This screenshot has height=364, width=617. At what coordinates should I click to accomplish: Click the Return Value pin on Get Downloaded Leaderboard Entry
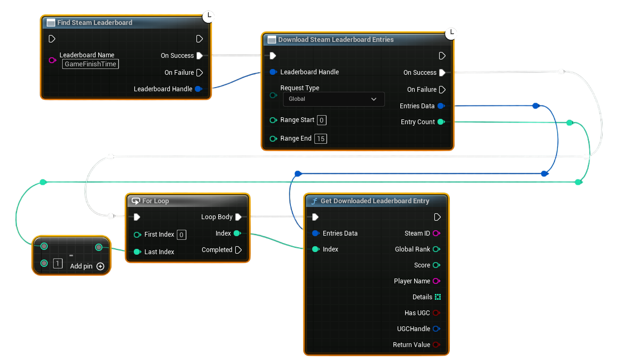(x=436, y=344)
